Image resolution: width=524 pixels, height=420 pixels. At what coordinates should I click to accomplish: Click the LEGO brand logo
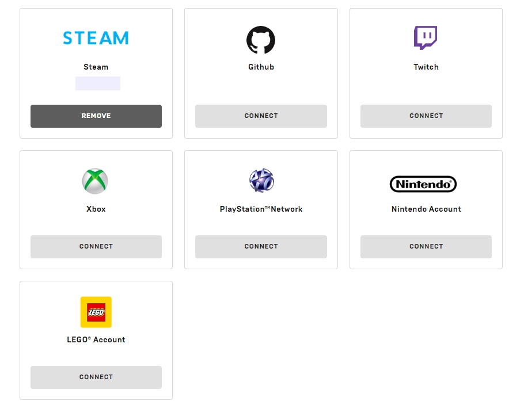coord(96,311)
